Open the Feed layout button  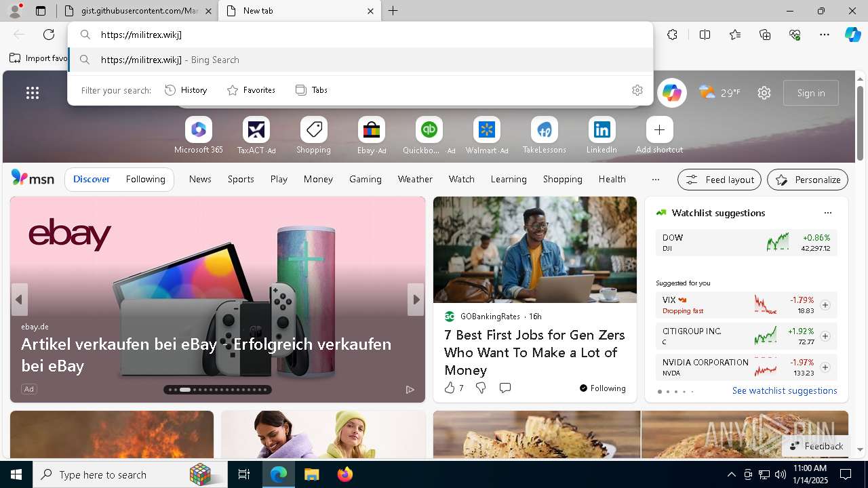[719, 180]
